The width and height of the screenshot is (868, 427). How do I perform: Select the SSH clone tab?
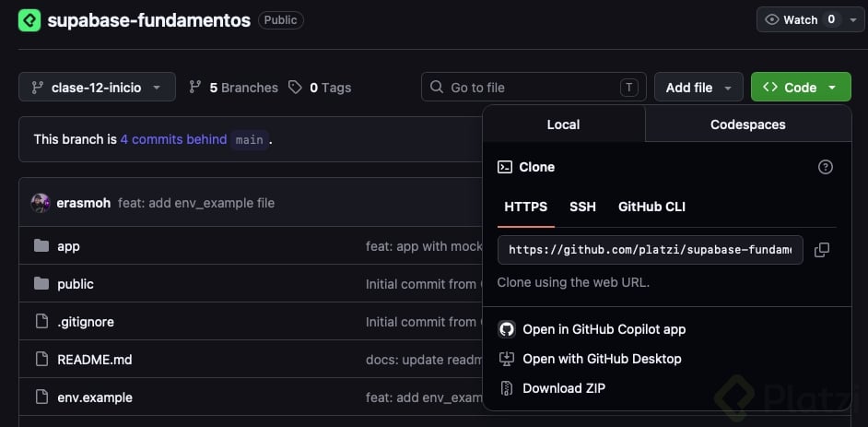click(x=582, y=208)
